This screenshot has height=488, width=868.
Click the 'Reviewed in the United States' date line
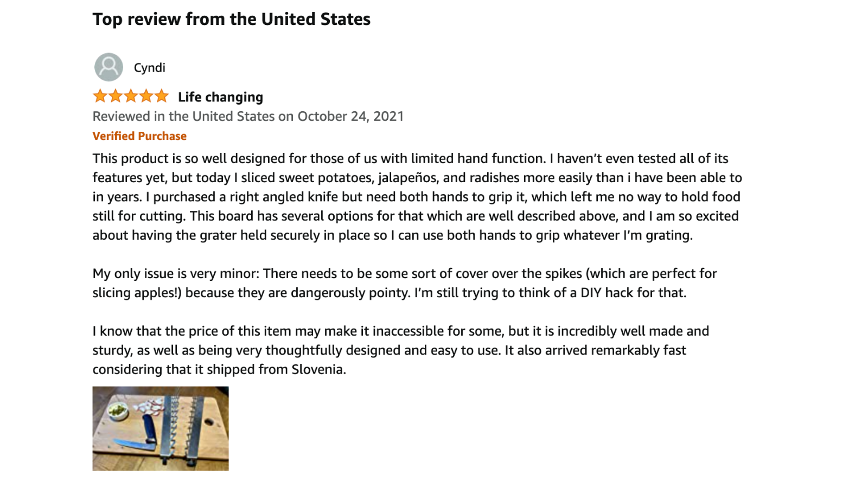248,117
